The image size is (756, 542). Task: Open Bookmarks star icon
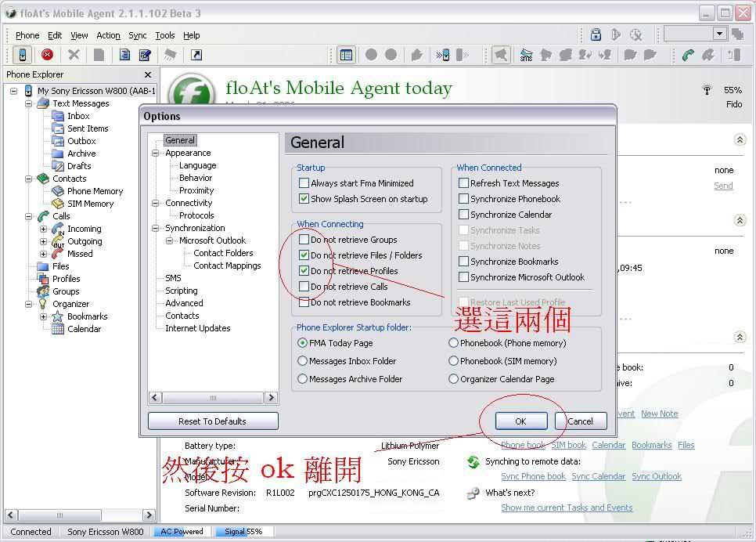coord(58,316)
